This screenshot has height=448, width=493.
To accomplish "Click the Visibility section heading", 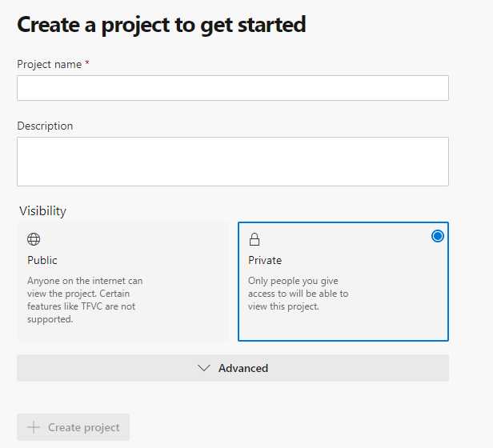I will (x=42, y=211).
